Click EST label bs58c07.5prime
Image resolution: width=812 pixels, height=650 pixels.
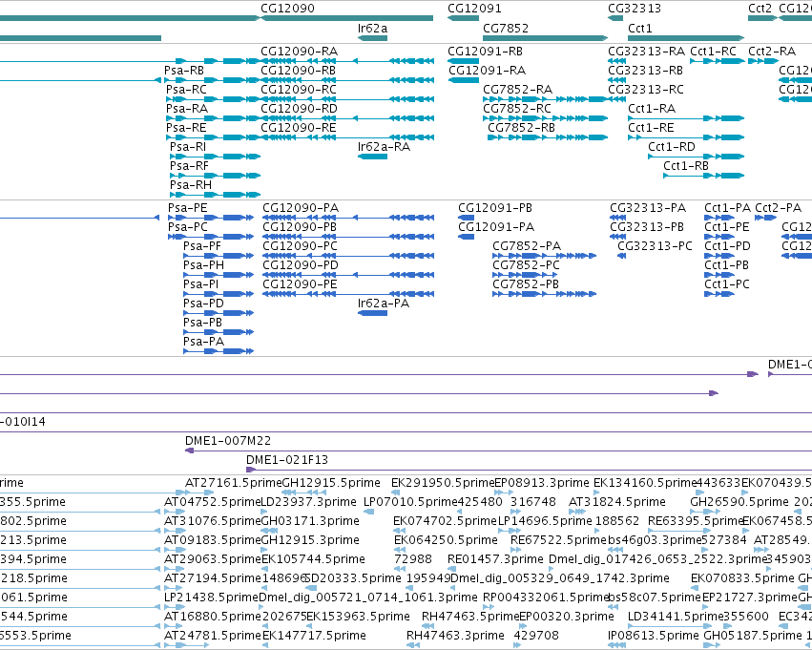pos(655,598)
